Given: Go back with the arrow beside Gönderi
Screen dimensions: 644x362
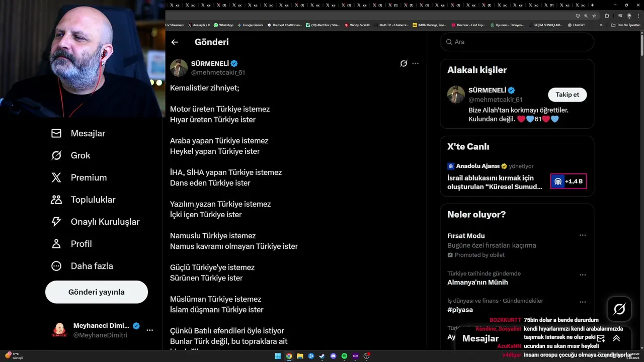Looking at the screenshot, I should click(175, 42).
